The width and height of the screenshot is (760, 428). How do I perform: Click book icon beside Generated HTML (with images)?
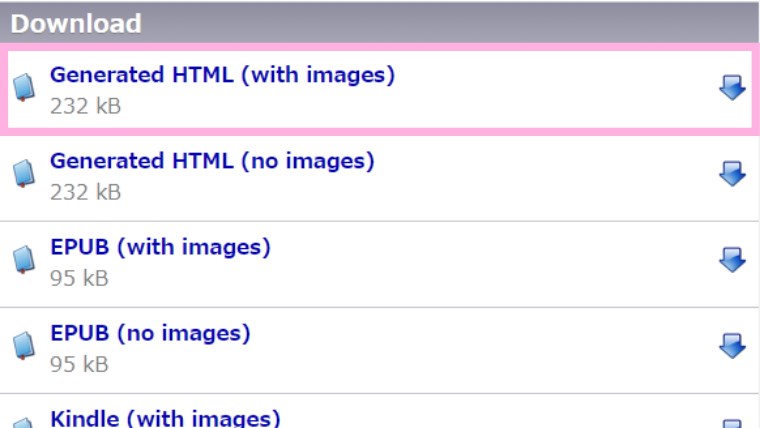pyautogui.click(x=24, y=87)
